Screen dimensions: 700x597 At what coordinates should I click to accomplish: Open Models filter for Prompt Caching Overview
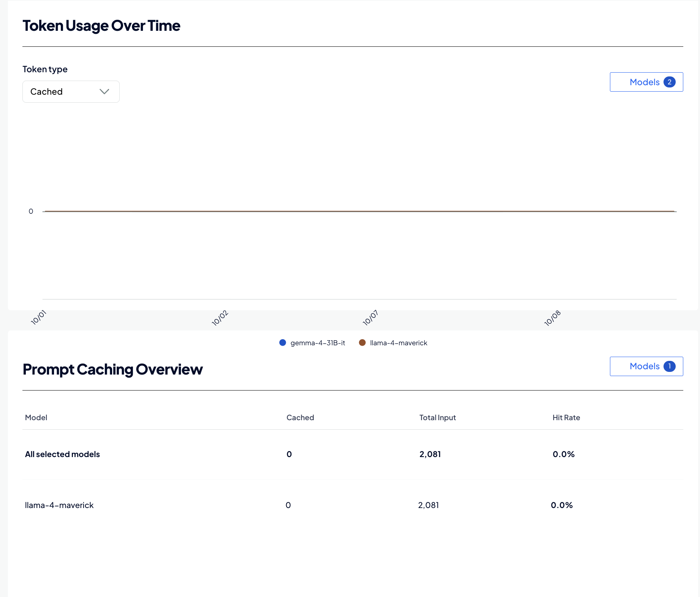646,366
